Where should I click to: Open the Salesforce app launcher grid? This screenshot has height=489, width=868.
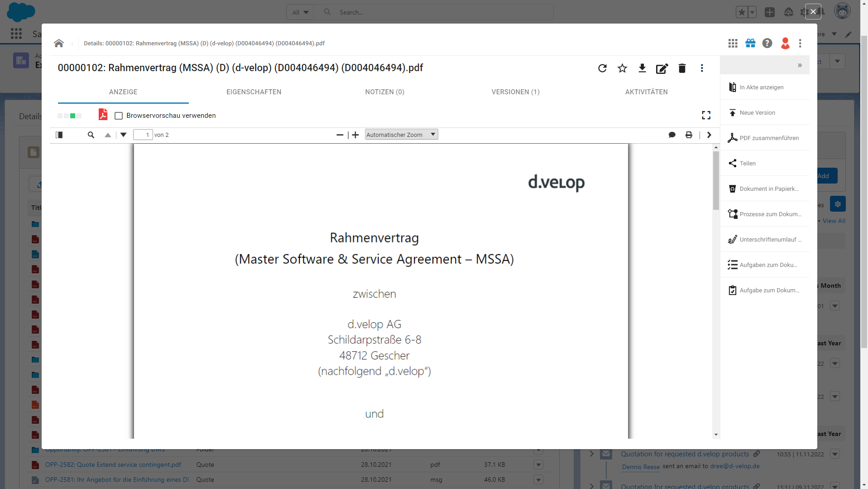(16, 34)
